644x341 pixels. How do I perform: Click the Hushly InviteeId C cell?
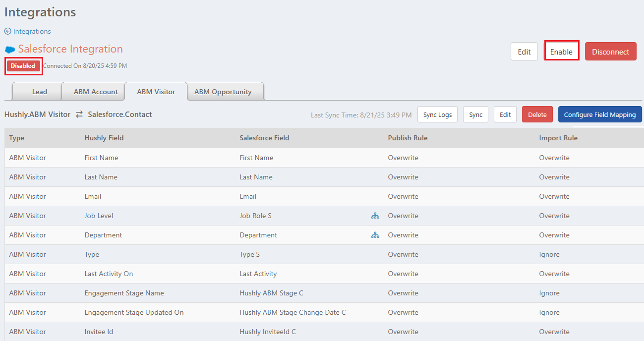click(x=268, y=332)
